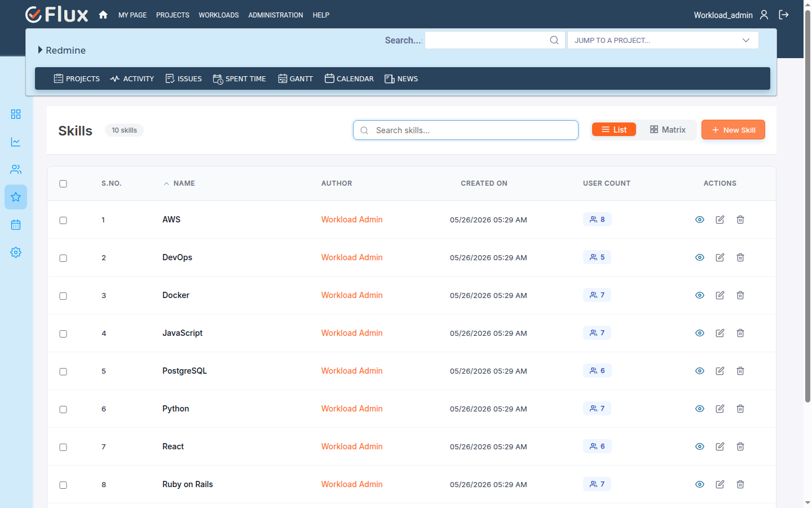Select the star skills sidebar icon

pyautogui.click(x=16, y=197)
